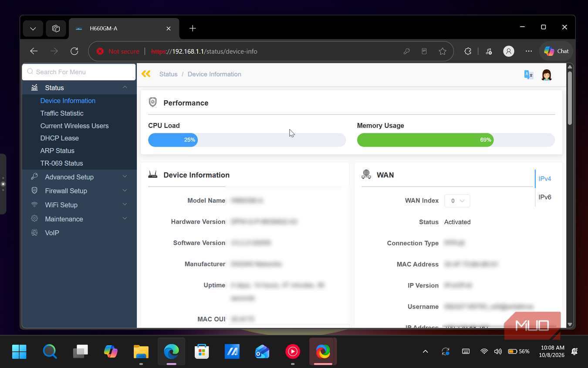Close the H660GM-A tab

click(169, 29)
